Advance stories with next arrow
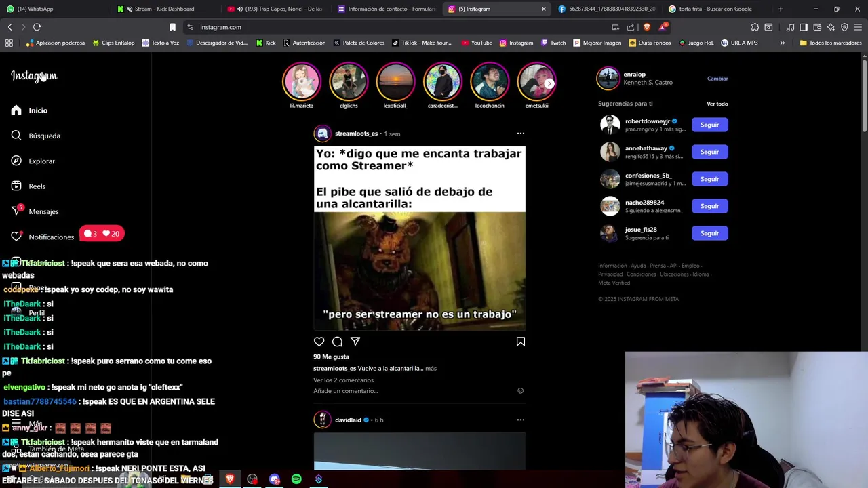The height and width of the screenshot is (488, 868). (549, 83)
